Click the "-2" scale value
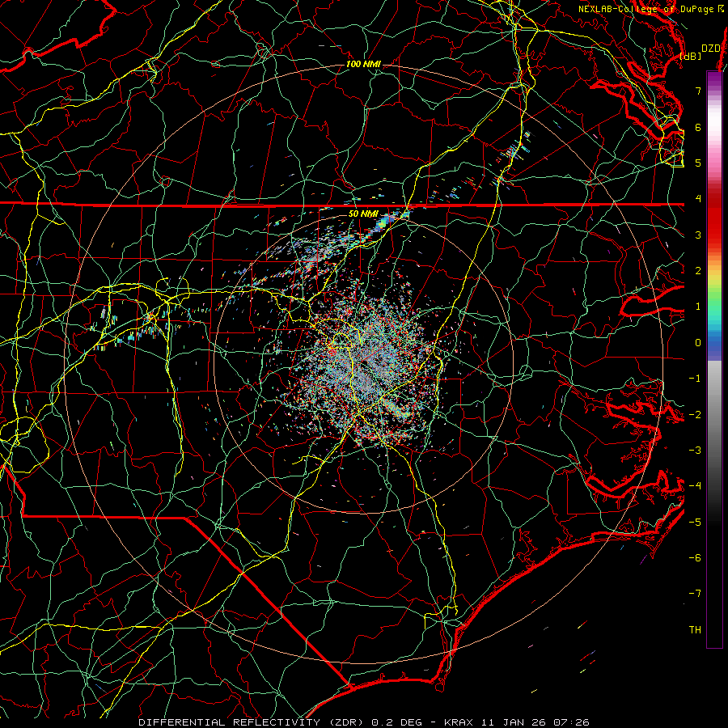 (695, 415)
